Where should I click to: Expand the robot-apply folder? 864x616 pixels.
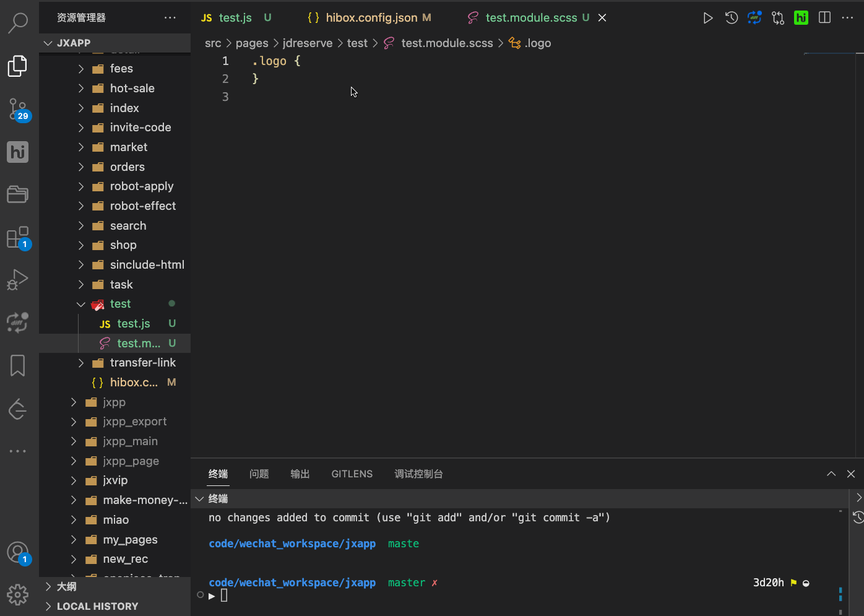(114, 186)
